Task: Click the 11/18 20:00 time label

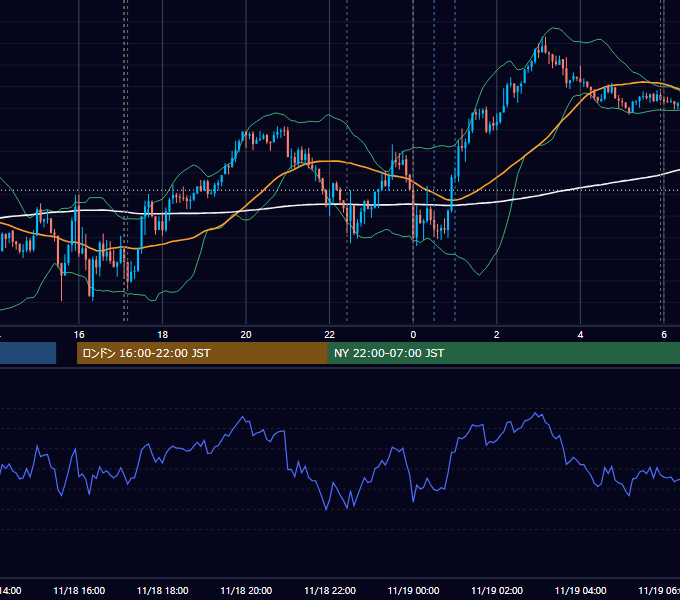Action: point(246,590)
